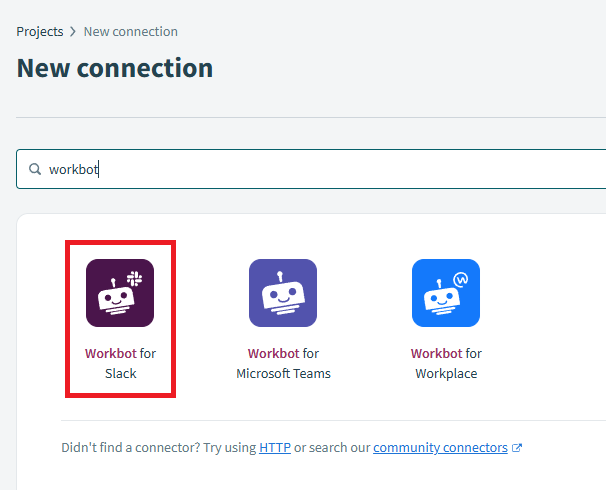
Task: Open the external link icon beside community connectors
Action: [x=517, y=448]
